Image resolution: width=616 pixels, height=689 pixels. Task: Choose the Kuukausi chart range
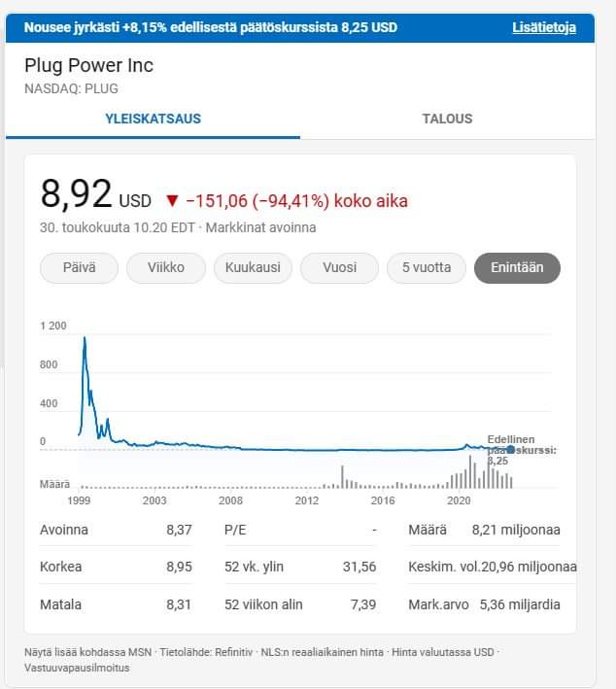[x=253, y=267]
